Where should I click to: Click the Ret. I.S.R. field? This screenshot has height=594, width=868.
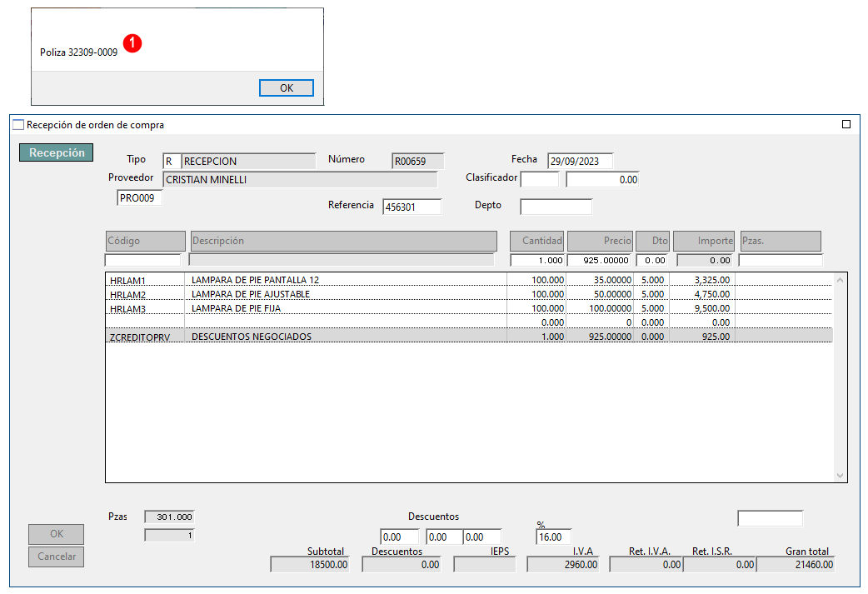[x=720, y=565]
